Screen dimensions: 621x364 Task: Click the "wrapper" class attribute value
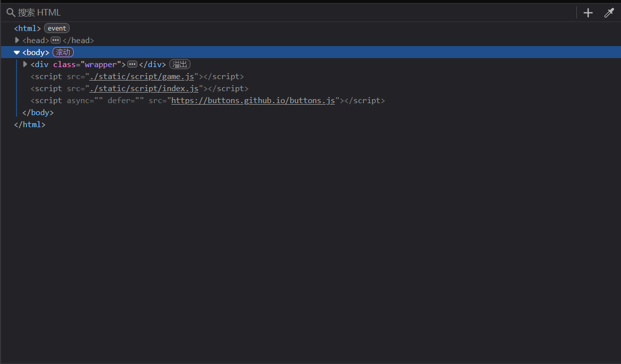103,65
